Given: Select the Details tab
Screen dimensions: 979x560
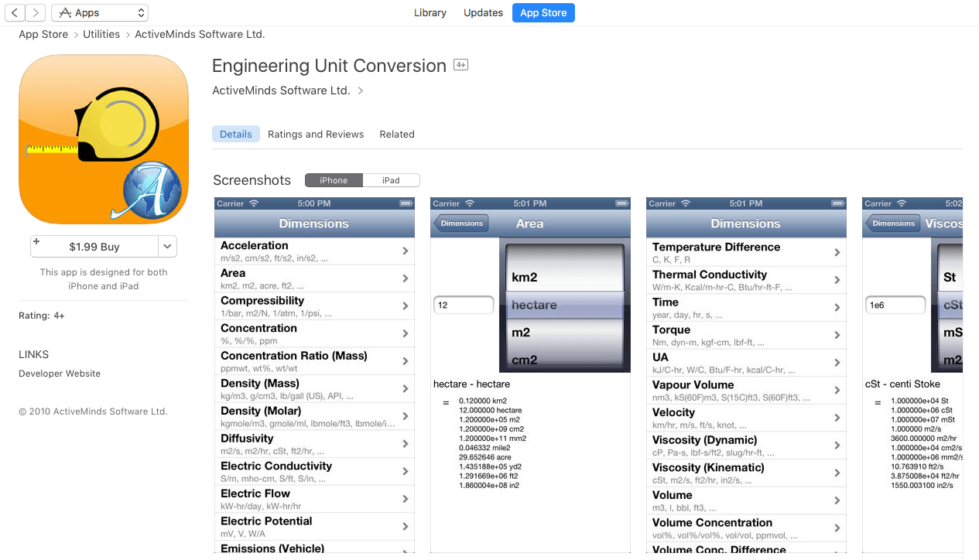Looking at the screenshot, I should 236,134.
